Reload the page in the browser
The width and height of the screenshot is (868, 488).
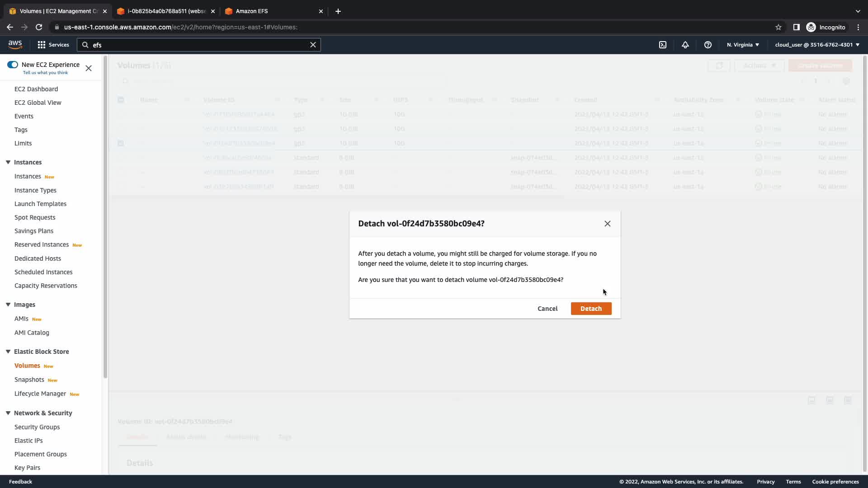click(39, 27)
